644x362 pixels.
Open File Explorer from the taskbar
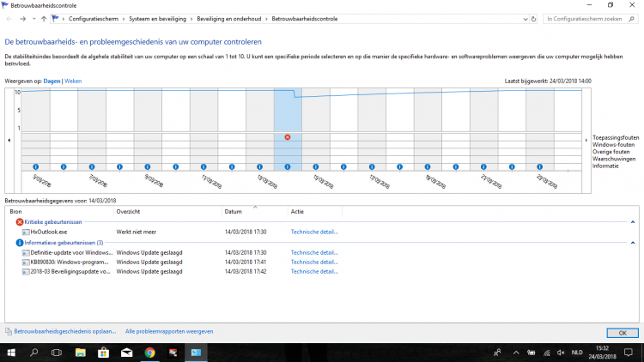80,352
